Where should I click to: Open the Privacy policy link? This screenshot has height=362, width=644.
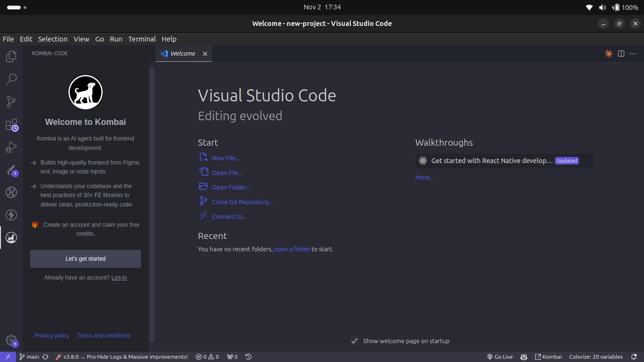coord(52,336)
